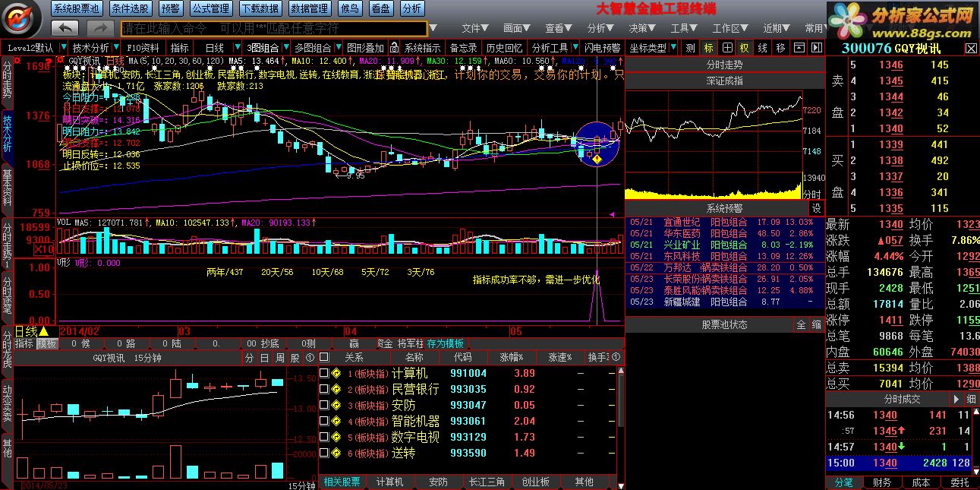The width and height of the screenshot is (980, 490).
Task: Click the skip-to-end play icon
Action: [816, 47]
